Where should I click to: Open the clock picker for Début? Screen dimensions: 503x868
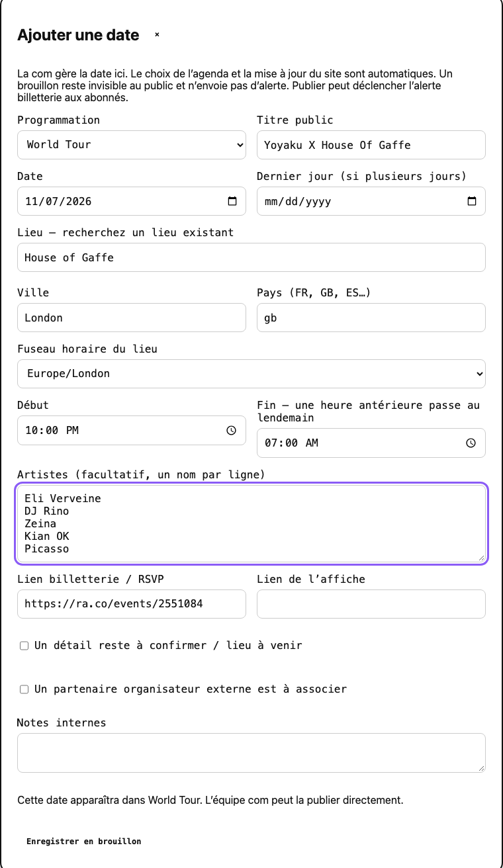click(x=232, y=430)
